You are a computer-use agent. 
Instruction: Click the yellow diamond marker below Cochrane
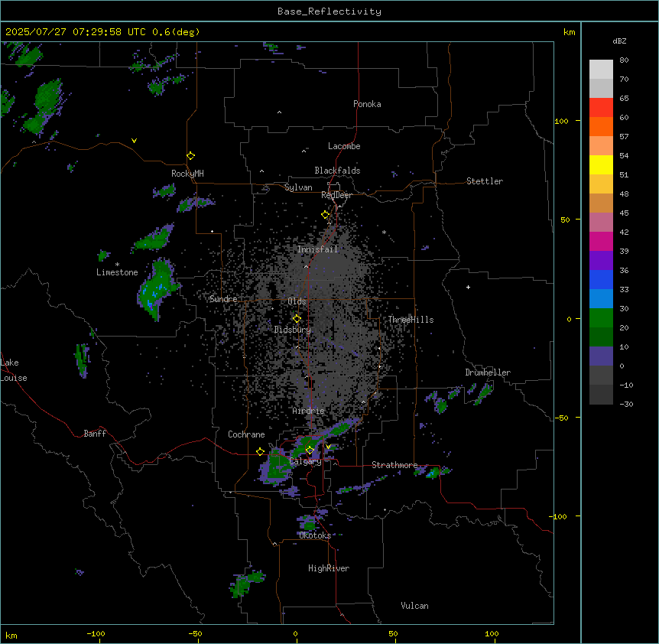tap(260, 452)
